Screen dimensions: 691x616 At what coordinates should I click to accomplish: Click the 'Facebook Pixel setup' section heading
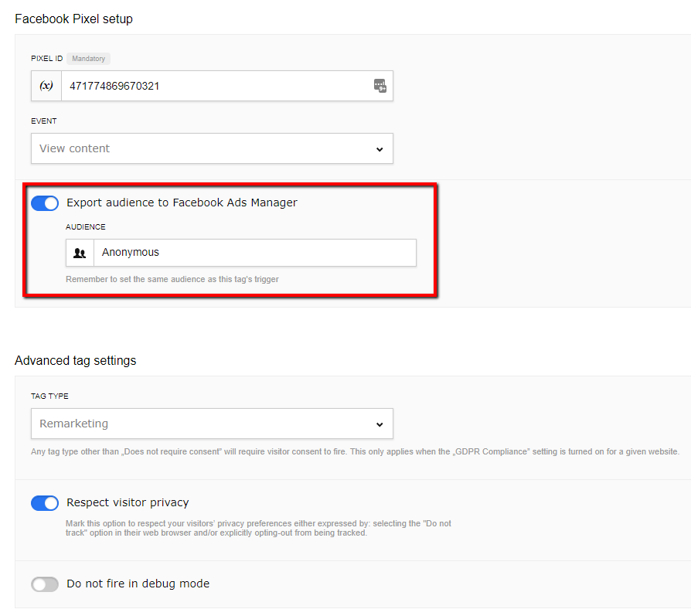tap(73, 19)
